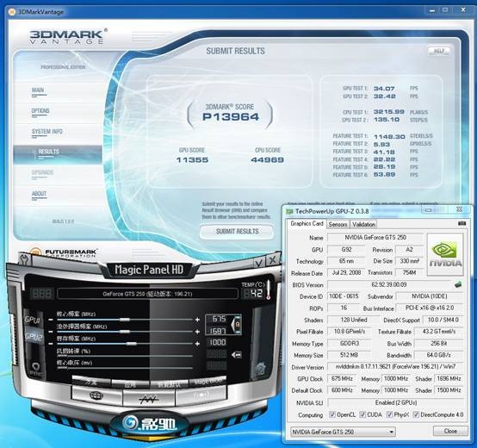The width and height of the screenshot is (477, 448).
Task: Click the fan speed arrow icon
Action: (237, 355)
